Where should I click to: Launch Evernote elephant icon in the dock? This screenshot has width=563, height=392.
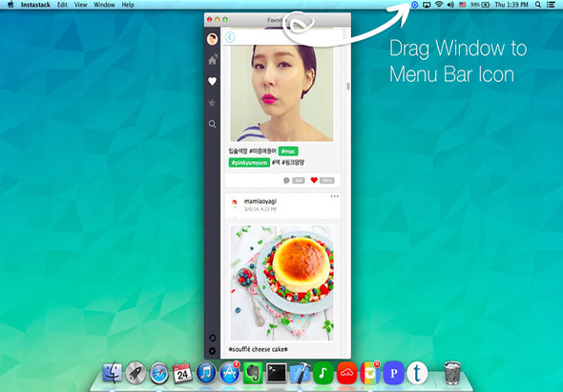[x=253, y=373]
